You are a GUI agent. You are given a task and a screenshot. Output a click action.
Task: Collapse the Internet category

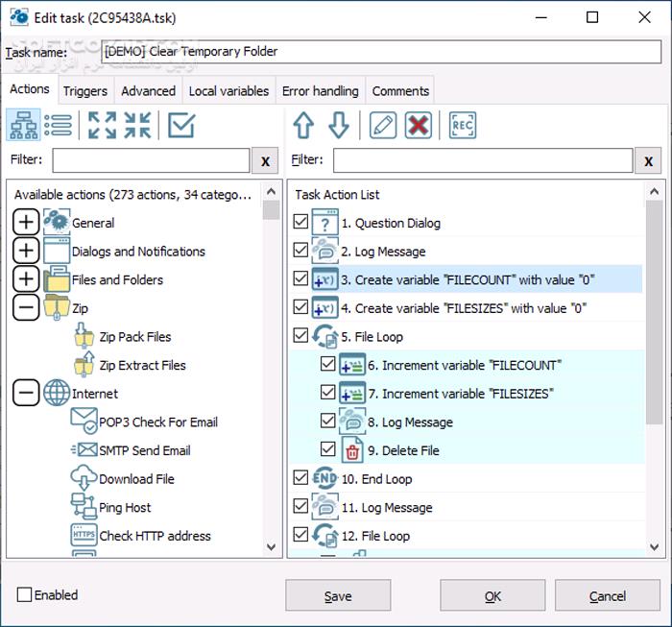pyautogui.click(x=26, y=393)
